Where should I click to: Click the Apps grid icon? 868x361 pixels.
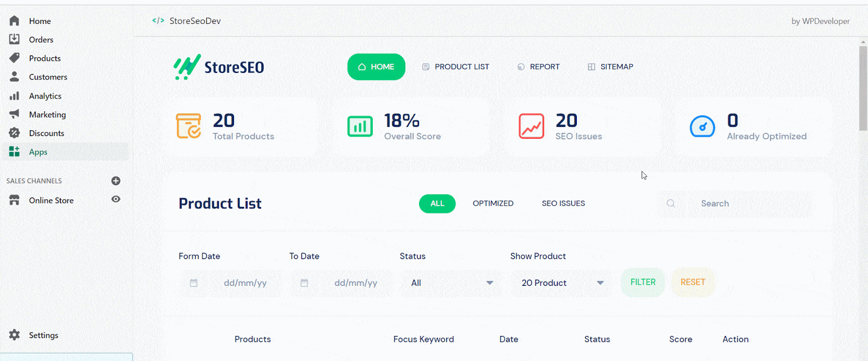[x=14, y=151]
